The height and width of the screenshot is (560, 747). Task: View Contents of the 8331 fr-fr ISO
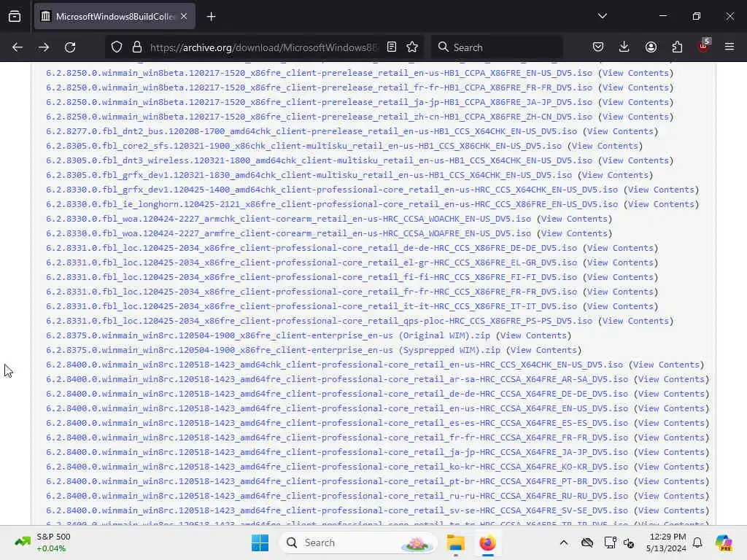point(620,292)
